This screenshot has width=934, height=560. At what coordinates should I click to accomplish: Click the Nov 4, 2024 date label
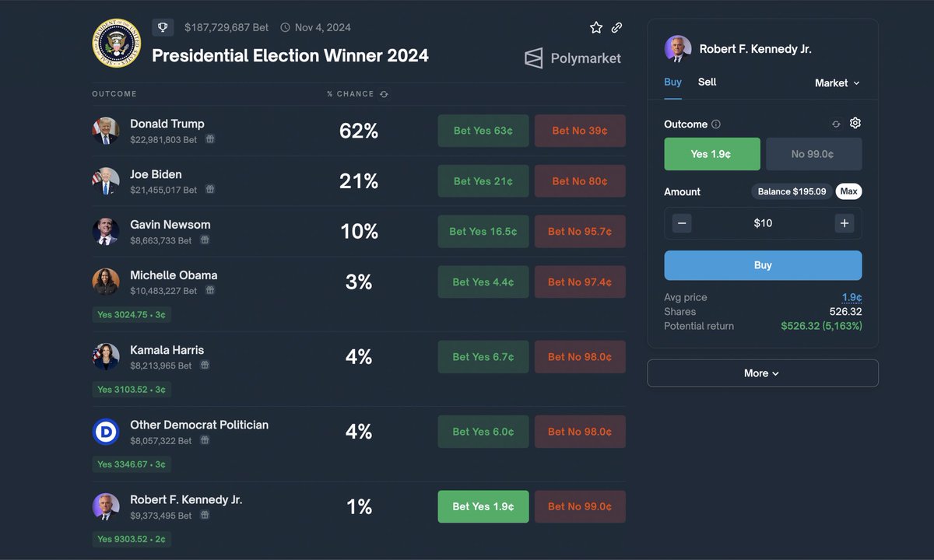[x=323, y=27]
